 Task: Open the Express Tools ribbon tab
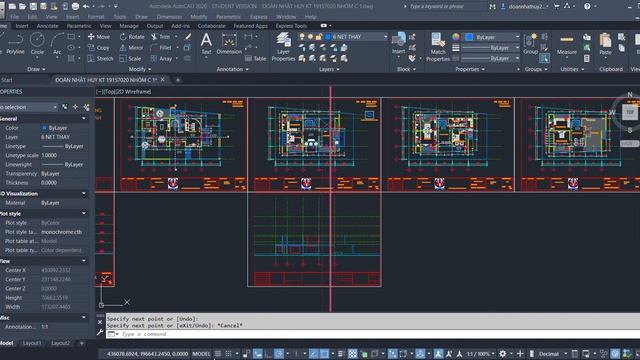291,26
